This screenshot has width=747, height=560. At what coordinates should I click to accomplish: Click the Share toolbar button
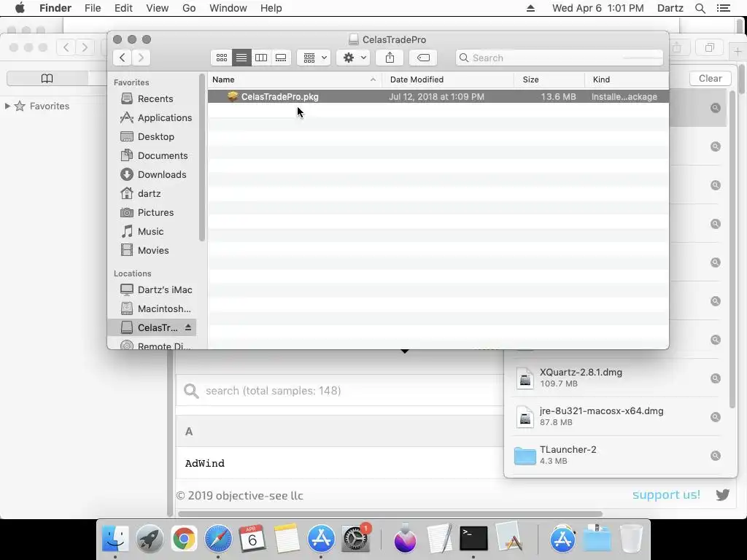coord(390,58)
